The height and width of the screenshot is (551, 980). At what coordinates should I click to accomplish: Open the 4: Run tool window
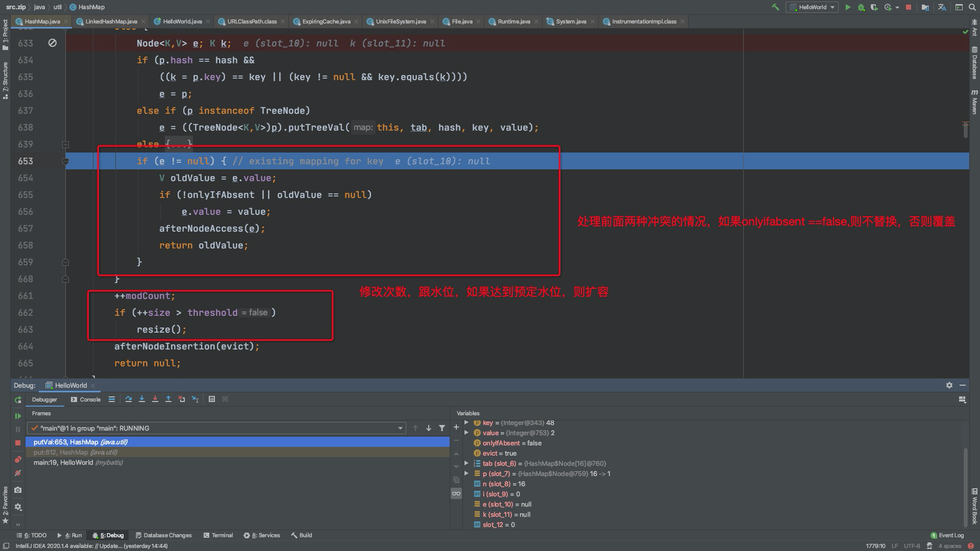69,535
